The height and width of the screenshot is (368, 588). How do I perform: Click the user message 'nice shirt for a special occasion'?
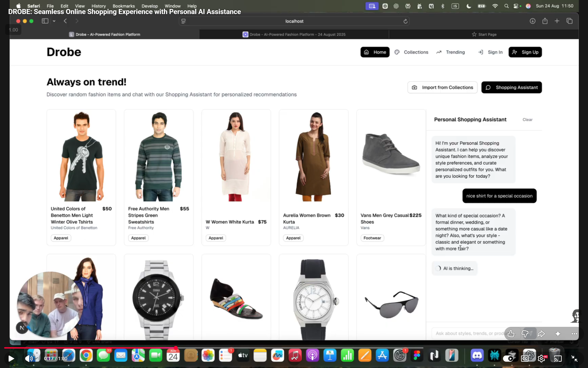(x=499, y=196)
